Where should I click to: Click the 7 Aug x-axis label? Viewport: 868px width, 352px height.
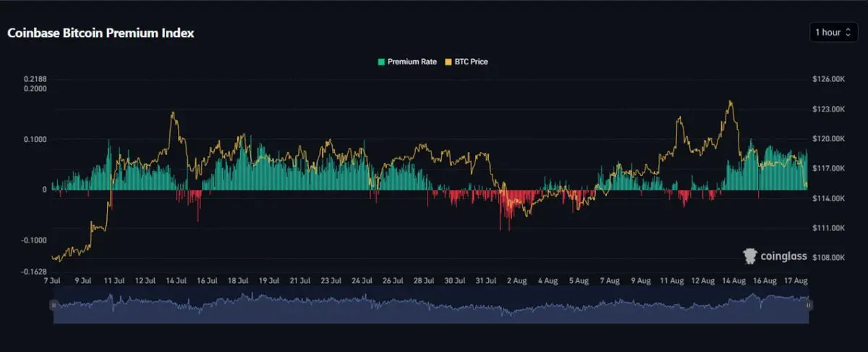(610, 280)
